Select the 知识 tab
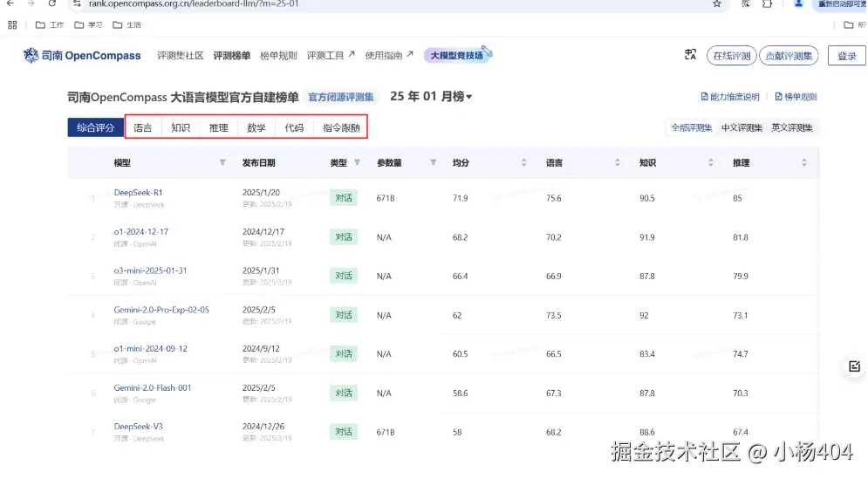Image resolution: width=868 pixels, height=479 pixels. 181,128
